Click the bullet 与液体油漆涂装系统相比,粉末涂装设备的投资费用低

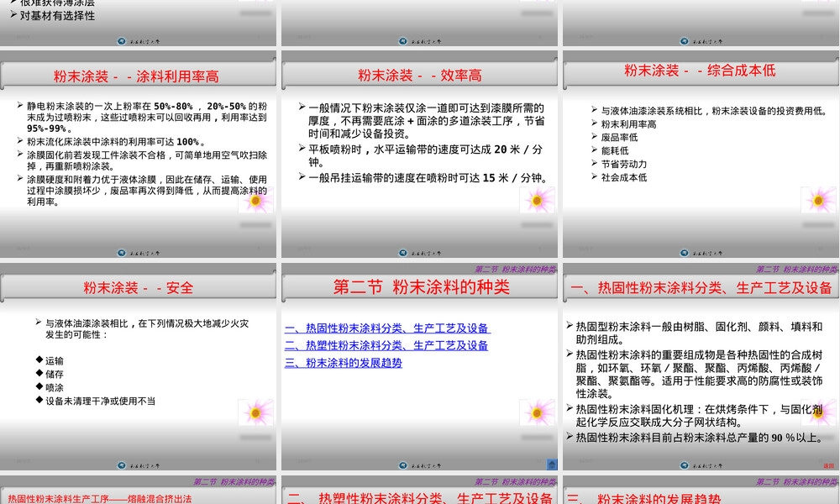tap(714, 111)
